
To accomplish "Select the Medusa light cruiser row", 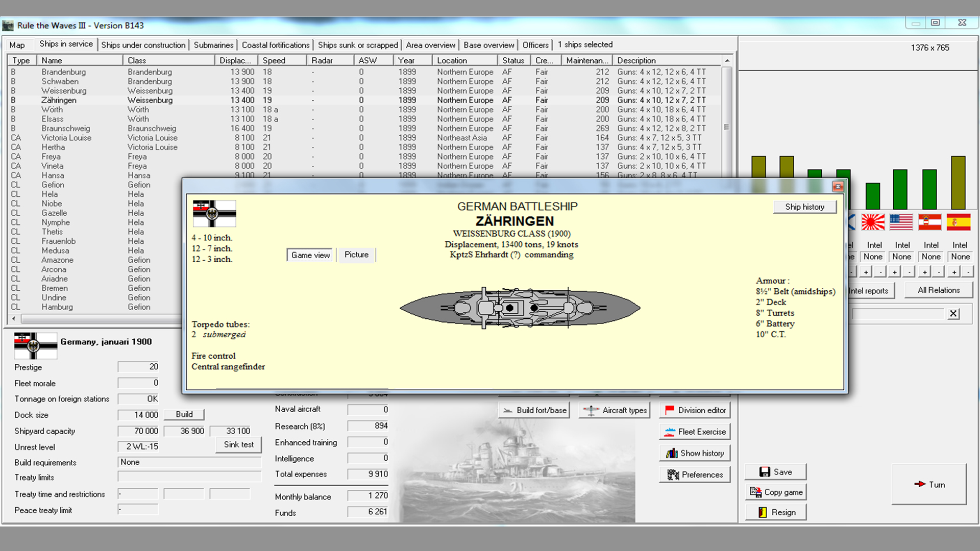I will pyautogui.click(x=96, y=251).
